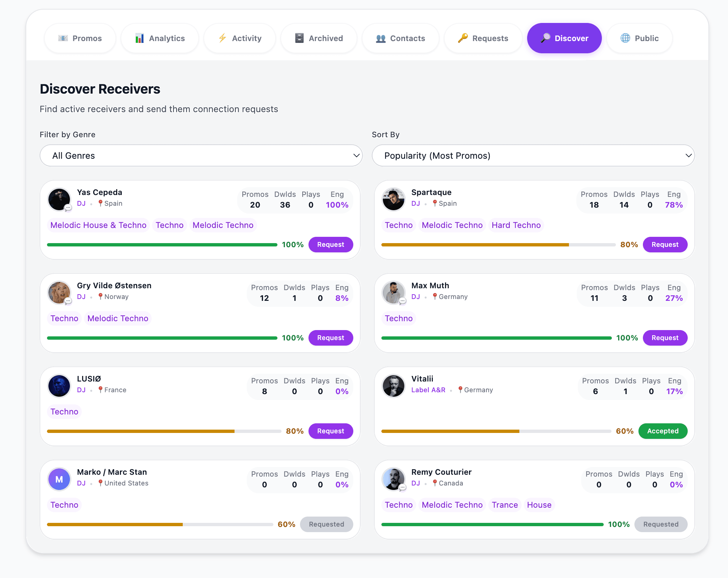Click Marko / Marc Stan's letter avatar
This screenshot has width=728, height=578.
(59, 479)
